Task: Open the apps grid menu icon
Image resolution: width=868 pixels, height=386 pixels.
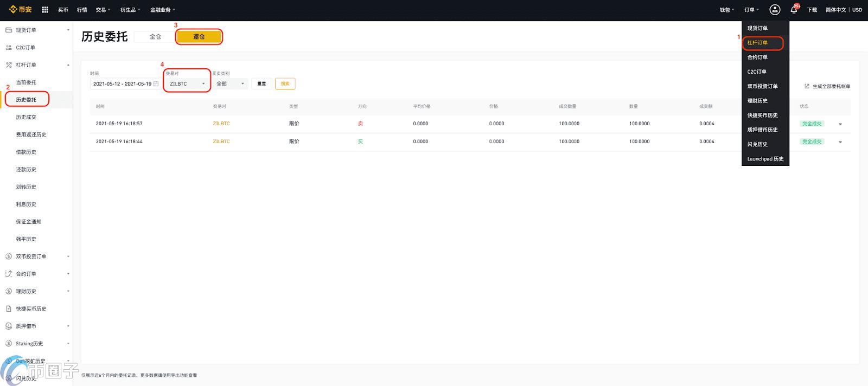Action: point(45,10)
